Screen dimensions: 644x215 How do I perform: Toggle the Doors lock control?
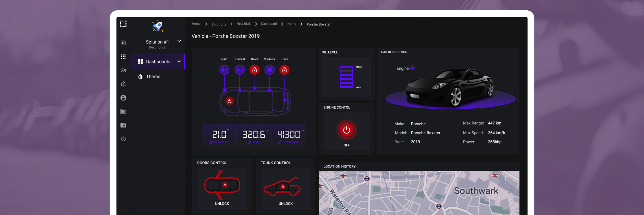(255, 70)
